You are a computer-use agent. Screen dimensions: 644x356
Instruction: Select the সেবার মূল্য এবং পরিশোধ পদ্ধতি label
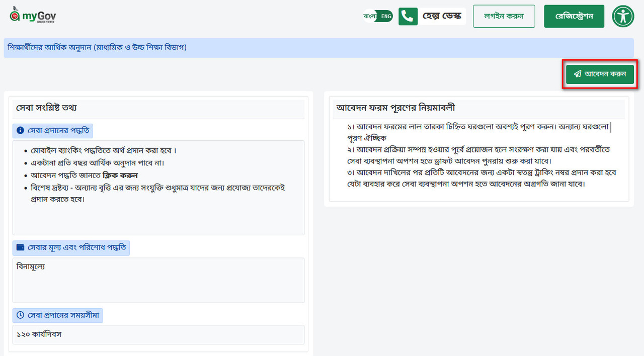(x=71, y=248)
